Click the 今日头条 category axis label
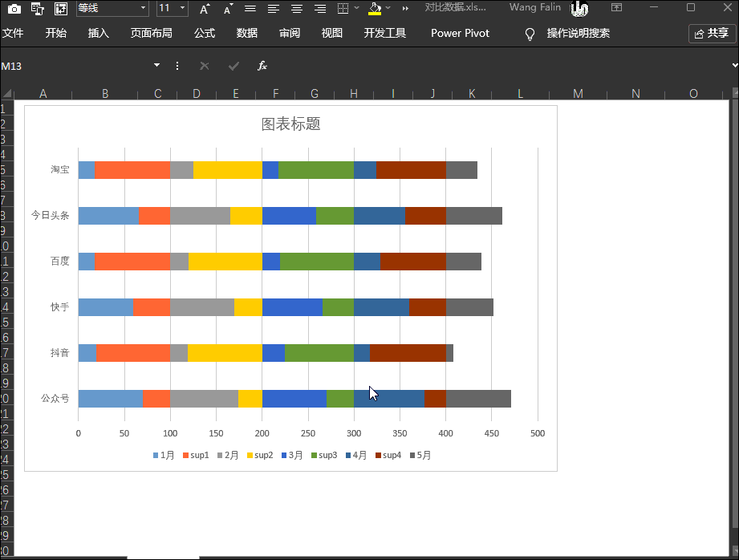Screen dimensions: 739x560 pos(51,216)
